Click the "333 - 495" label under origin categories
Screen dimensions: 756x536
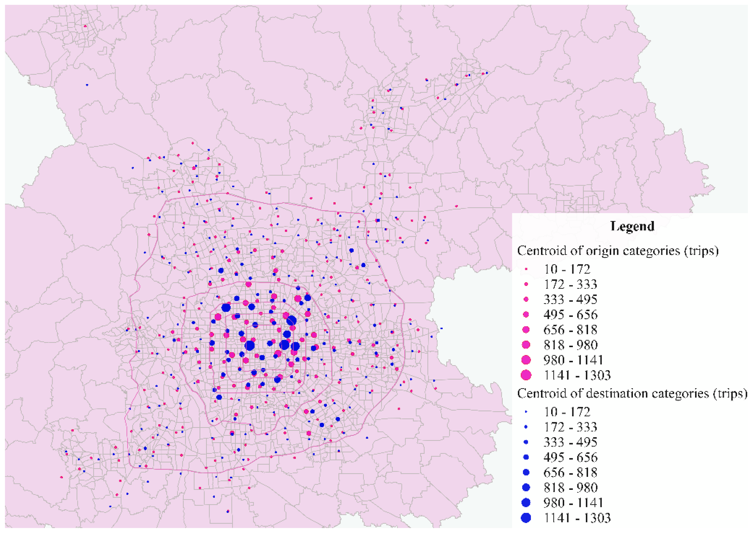[570, 299]
